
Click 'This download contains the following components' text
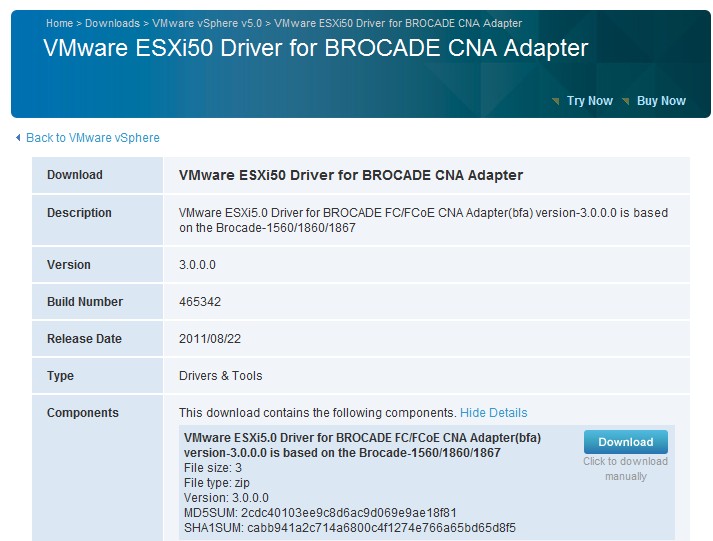[317, 413]
